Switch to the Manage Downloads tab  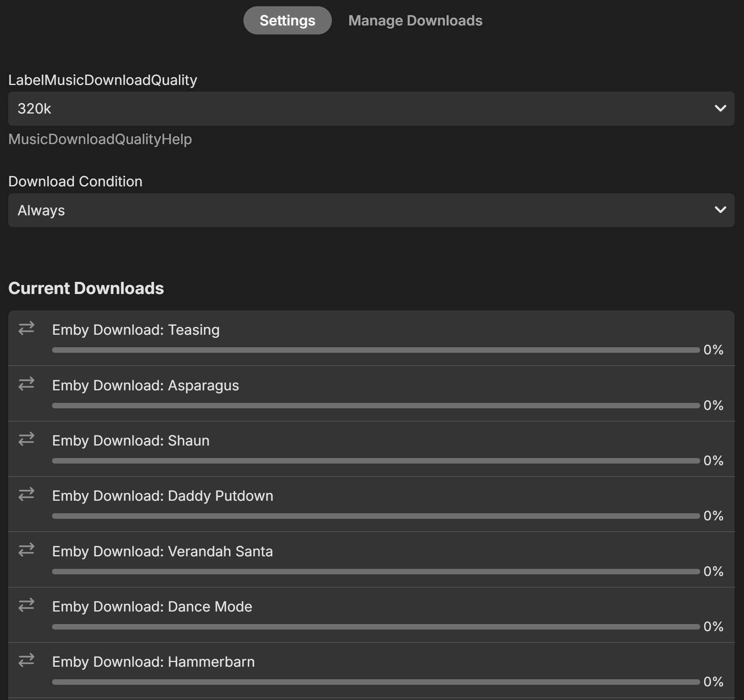(415, 20)
